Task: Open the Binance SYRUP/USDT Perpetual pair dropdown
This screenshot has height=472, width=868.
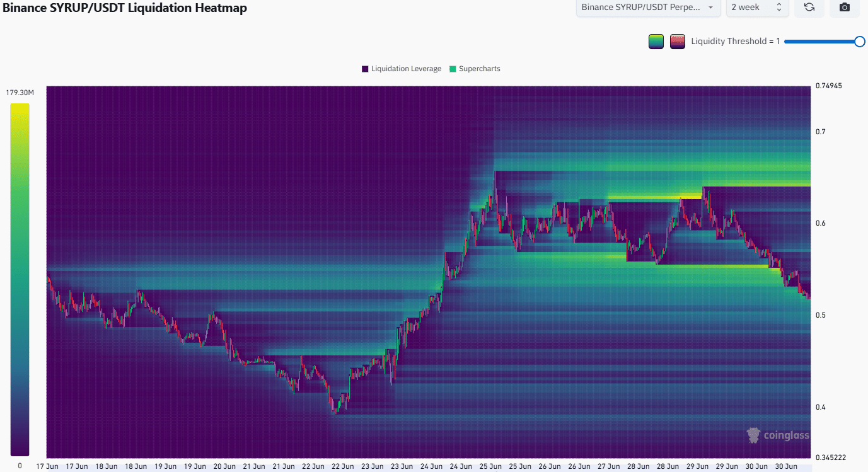Action: [648, 8]
